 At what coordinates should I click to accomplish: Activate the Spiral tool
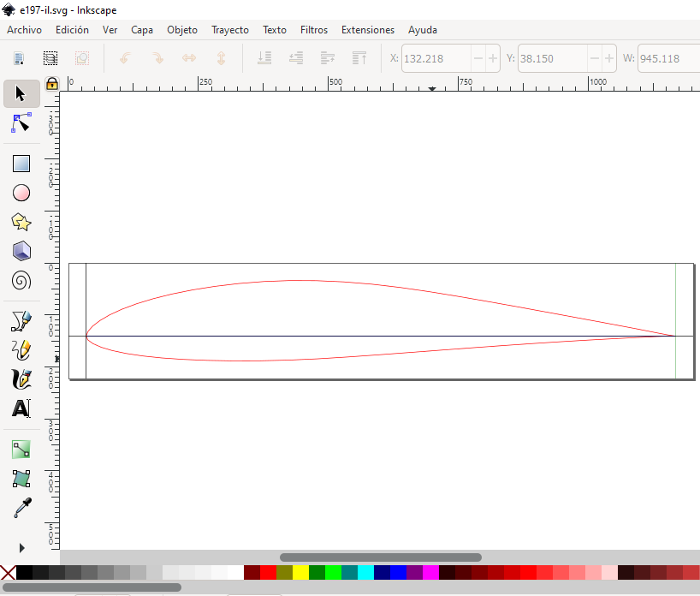pyautogui.click(x=21, y=280)
